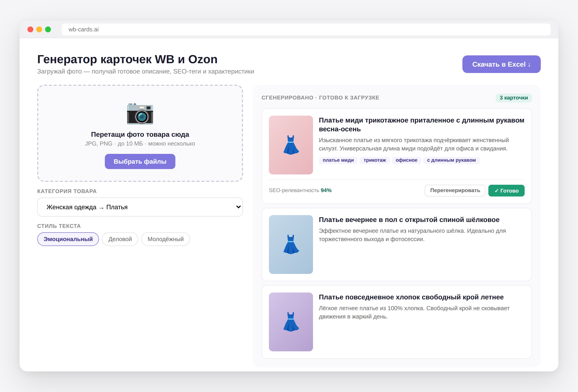The image size is (578, 392).
Task: Click the heading «Генератор карточек WB и Ozon»
Action: [127, 59]
